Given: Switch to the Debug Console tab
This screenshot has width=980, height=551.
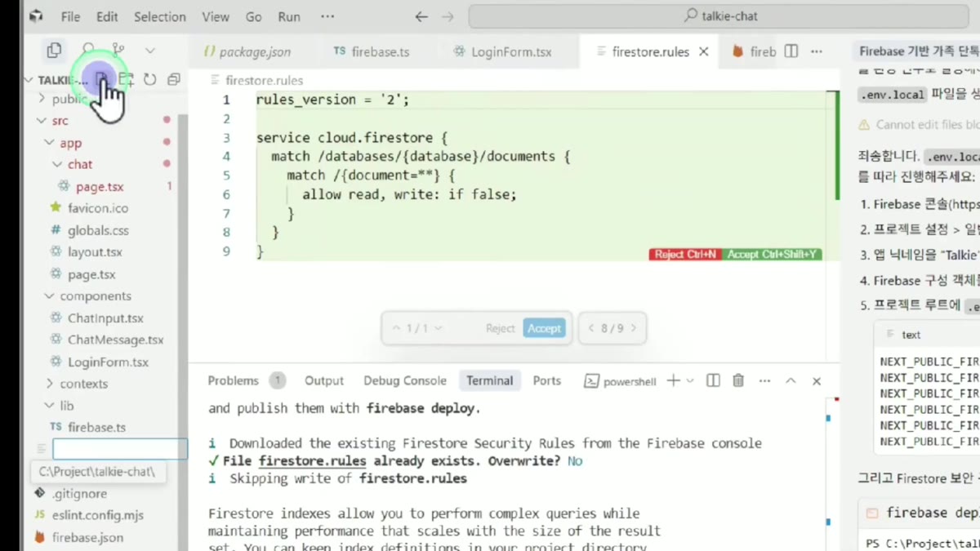Looking at the screenshot, I should click(x=405, y=380).
